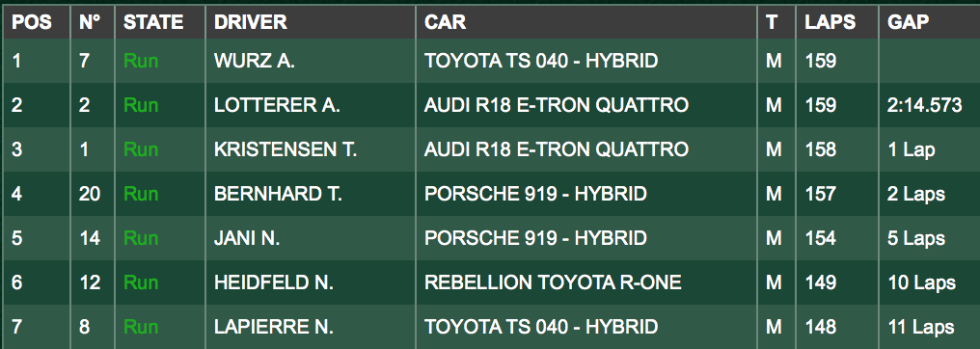Image resolution: width=980 pixels, height=349 pixels.
Task: Select driver LOTTERER A. entry
Action: (x=277, y=105)
